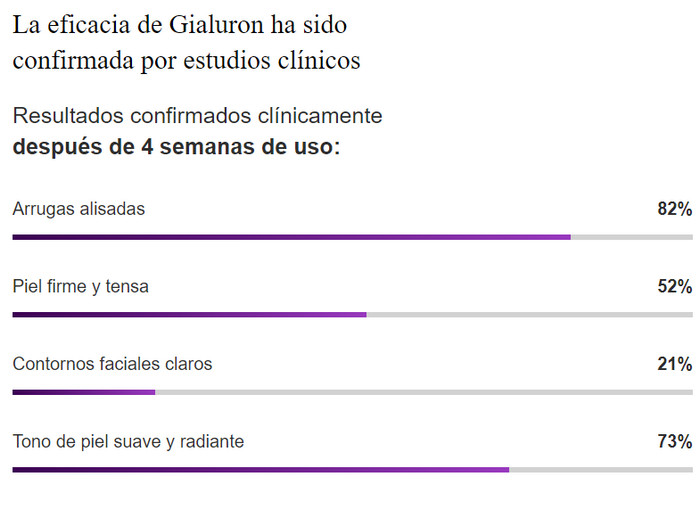Viewport: 700px width, 510px height.
Task: Click the Contornos faciales claros purple fill
Action: (x=84, y=392)
